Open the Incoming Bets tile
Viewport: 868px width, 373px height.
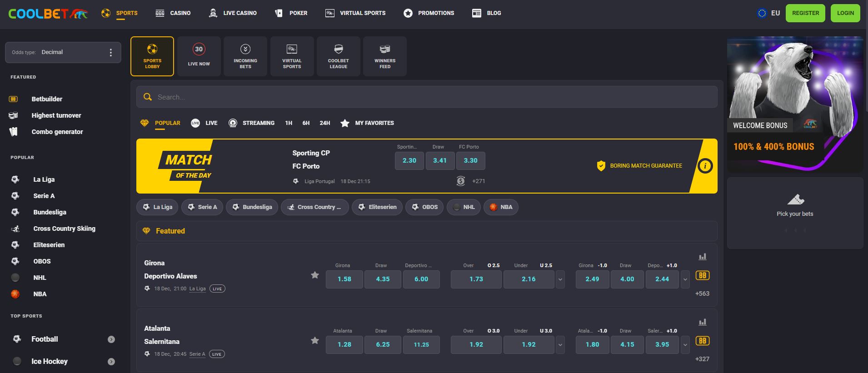pyautogui.click(x=245, y=56)
